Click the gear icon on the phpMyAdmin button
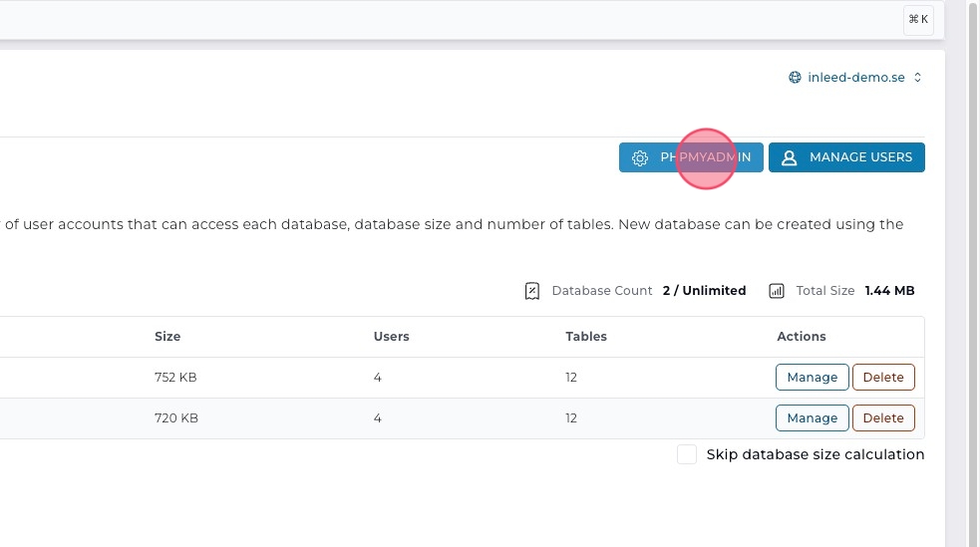Image resolution: width=980 pixels, height=547 pixels. coord(641,157)
